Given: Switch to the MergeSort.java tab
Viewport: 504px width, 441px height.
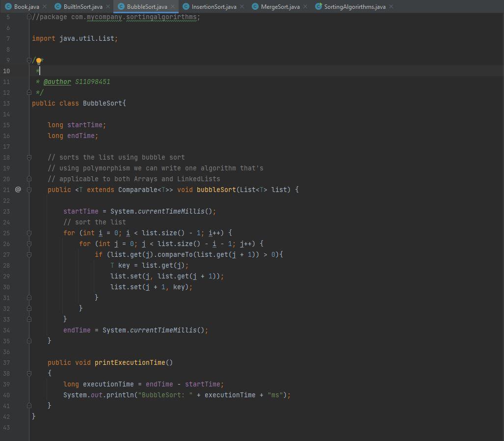Looking at the screenshot, I should click(x=280, y=6).
